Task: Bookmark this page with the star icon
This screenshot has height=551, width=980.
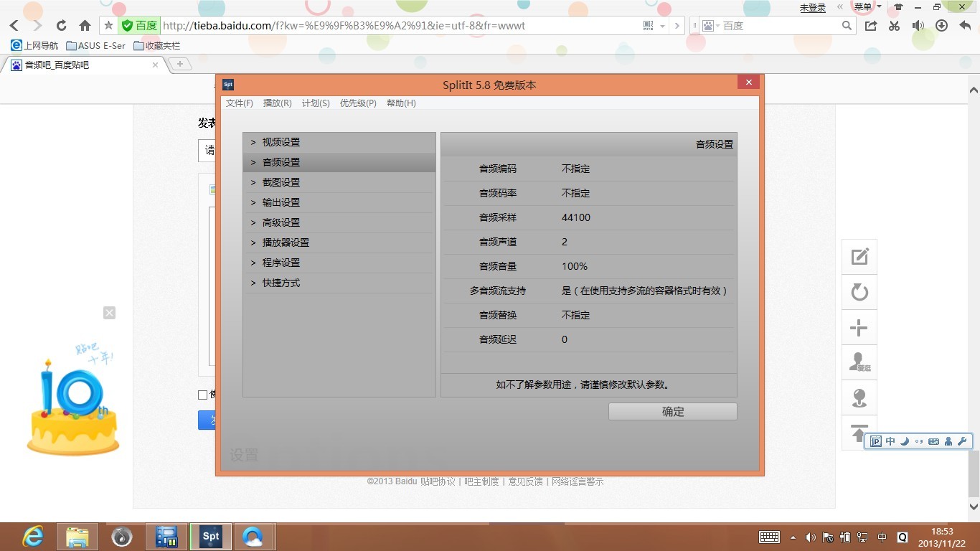Action: tap(109, 26)
